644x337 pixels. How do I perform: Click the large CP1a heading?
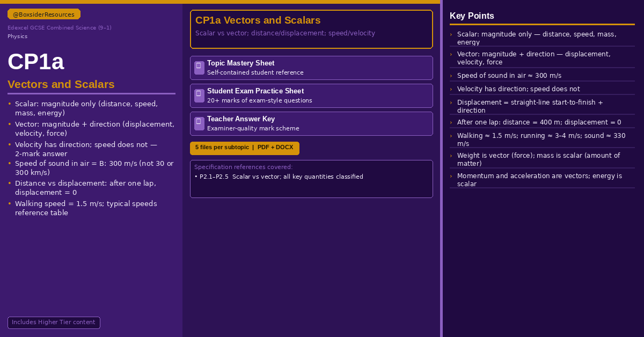tap(36, 62)
